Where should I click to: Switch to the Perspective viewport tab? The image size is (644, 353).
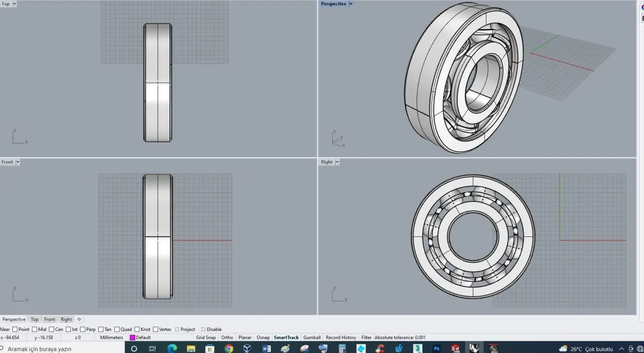click(x=13, y=319)
